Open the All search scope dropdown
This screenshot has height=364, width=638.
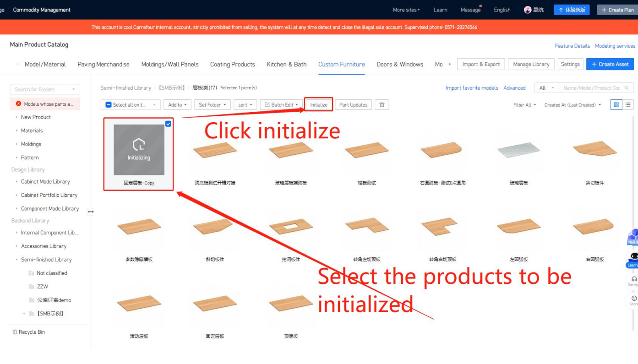click(547, 88)
